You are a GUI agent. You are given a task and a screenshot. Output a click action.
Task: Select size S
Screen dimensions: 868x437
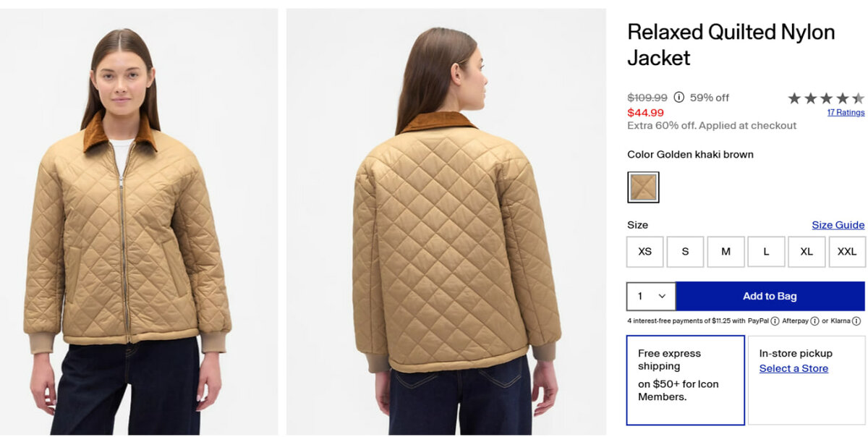click(x=685, y=252)
